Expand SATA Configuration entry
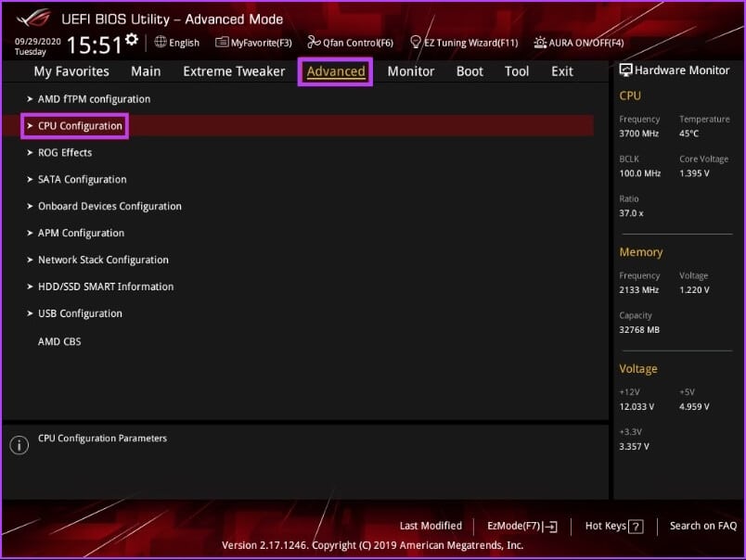The image size is (746, 560). click(x=82, y=180)
